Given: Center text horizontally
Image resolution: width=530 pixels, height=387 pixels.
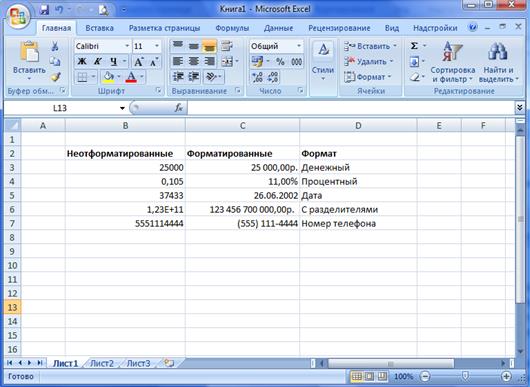Looking at the screenshot, I should coord(194,62).
